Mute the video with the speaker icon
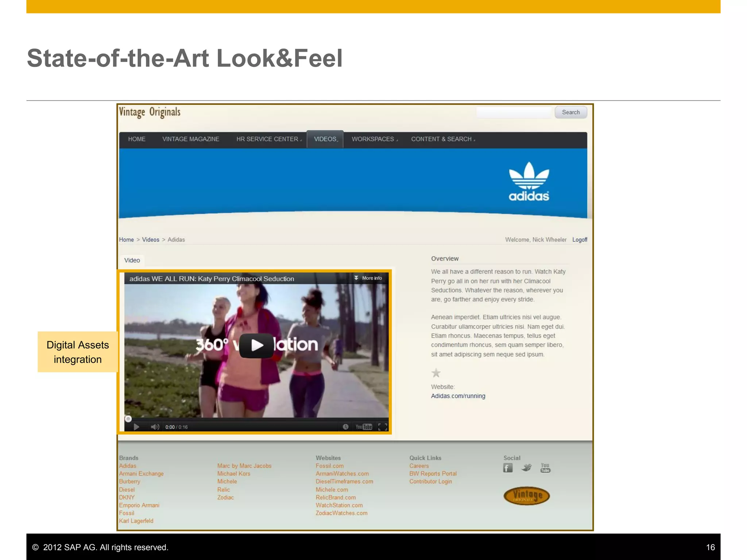The image size is (747, 560). [155, 427]
